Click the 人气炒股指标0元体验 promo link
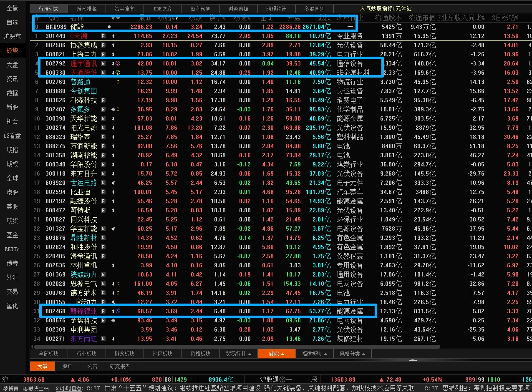Viewport: 532px width, 392px height. click(x=386, y=9)
